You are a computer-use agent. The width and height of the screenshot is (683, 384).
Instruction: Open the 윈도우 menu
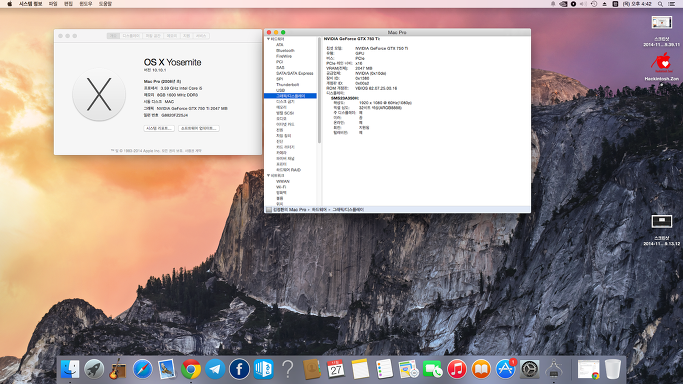[x=86, y=4]
